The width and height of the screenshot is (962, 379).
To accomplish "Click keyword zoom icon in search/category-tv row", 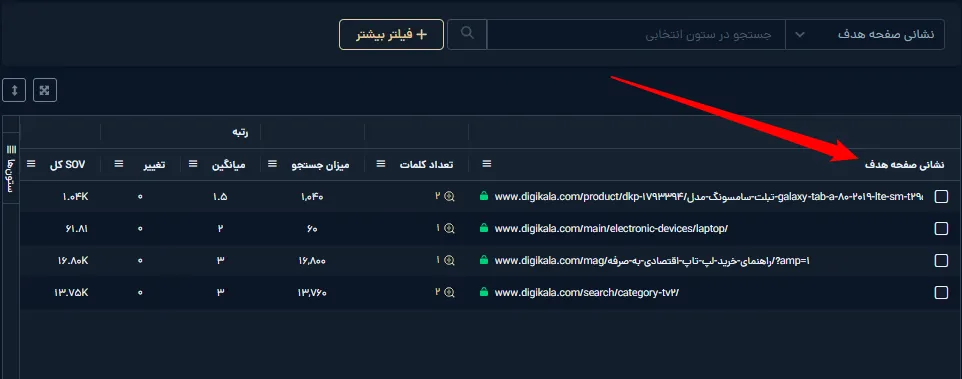I will (449, 292).
